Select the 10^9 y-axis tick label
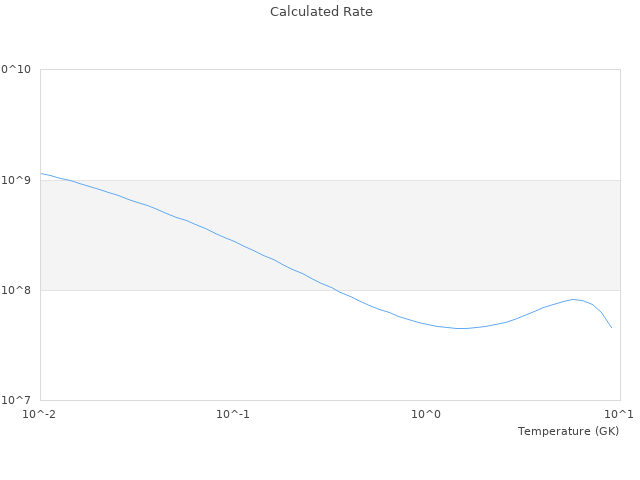Viewport: 640px width, 480px height. 16,180
